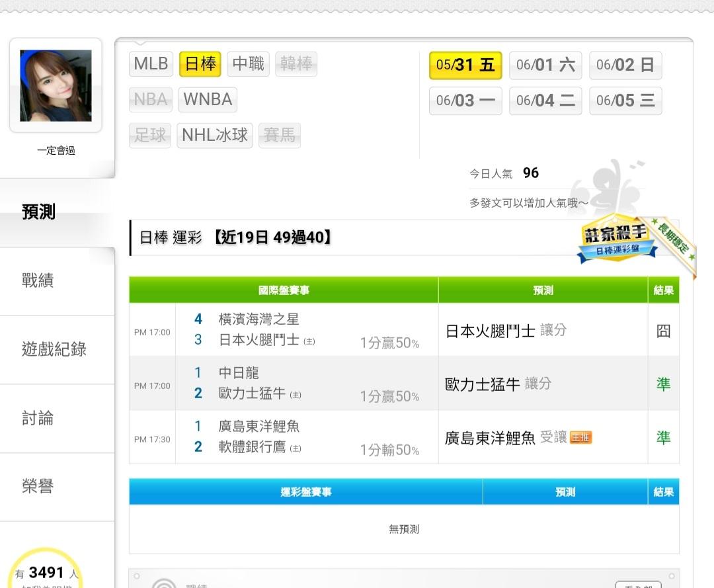The image size is (714, 588).
Task: Click the 國際盤賽事 table header
Action: tap(284, 290)
